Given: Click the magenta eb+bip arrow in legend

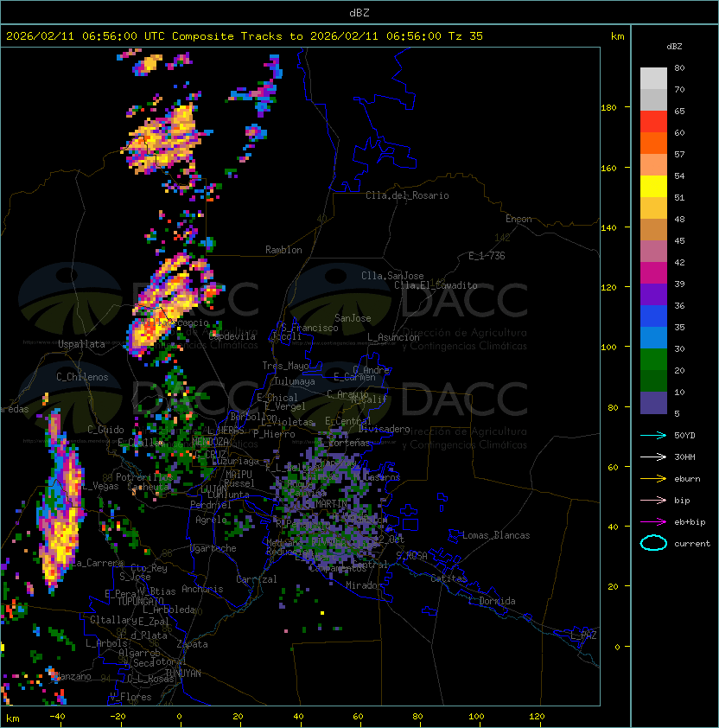Looking at the screenshot, I should pos(653,522).
